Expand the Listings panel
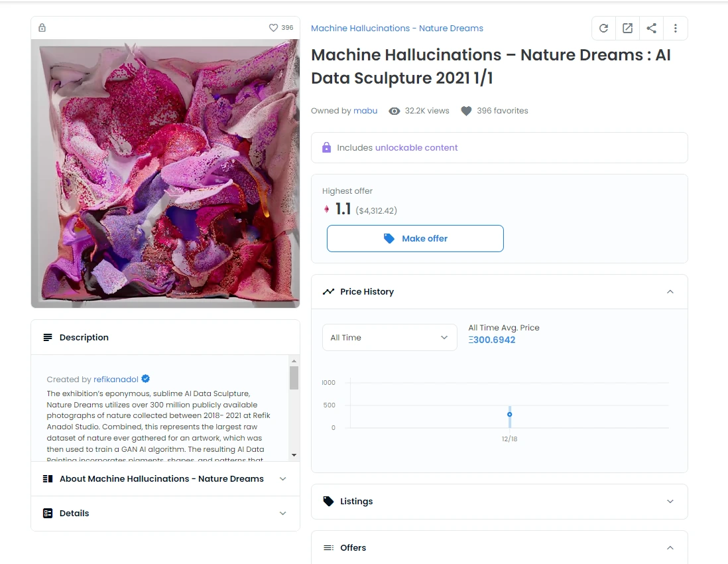Image resolution: width=728 pixels, height=564 pixels. (x=670, y=501)
